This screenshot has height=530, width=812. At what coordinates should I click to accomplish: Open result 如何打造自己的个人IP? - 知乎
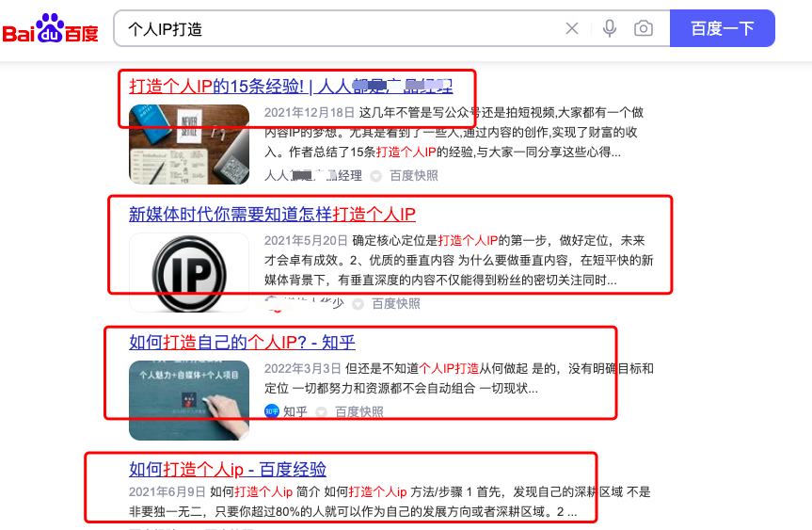(x=243, y=342)
